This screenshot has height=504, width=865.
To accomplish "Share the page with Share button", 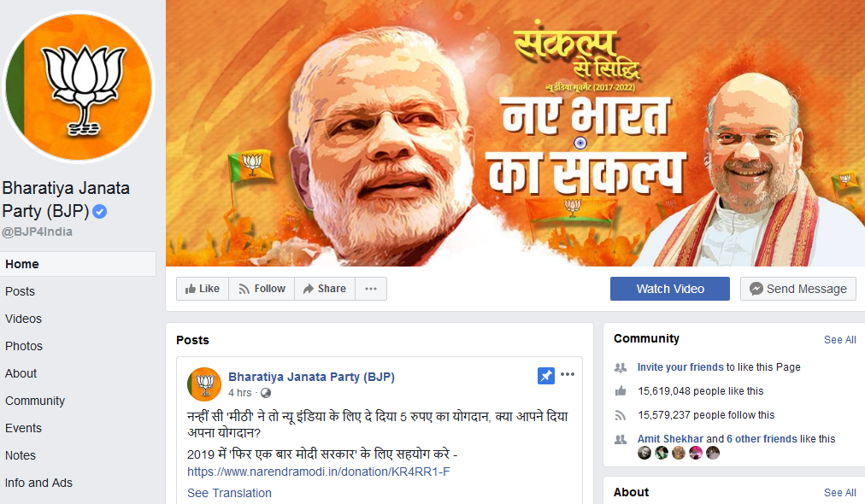I will (325, 289).
